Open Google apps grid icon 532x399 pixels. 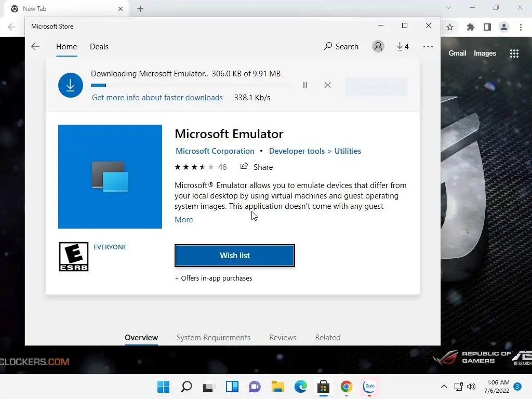(514, 54)
